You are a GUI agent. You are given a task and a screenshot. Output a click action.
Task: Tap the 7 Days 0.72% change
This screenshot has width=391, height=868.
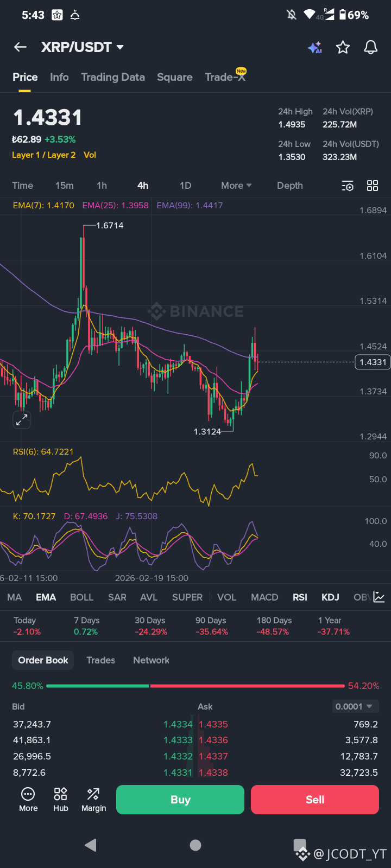tap(87, 626)
